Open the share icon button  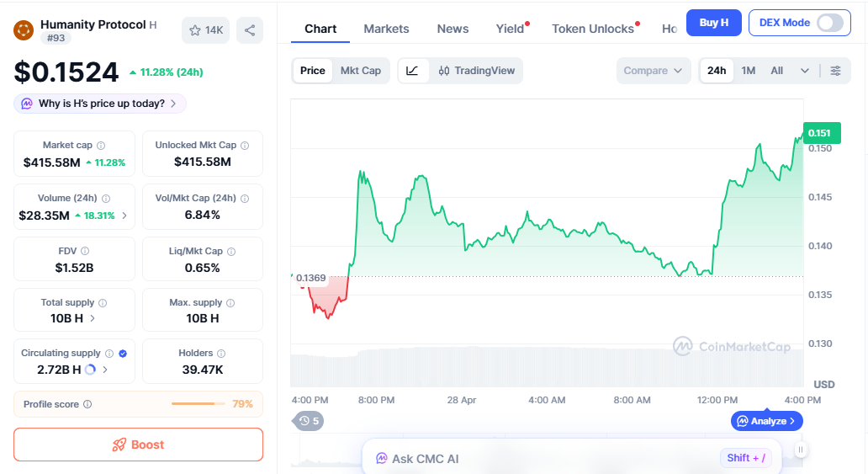(250, 30)
